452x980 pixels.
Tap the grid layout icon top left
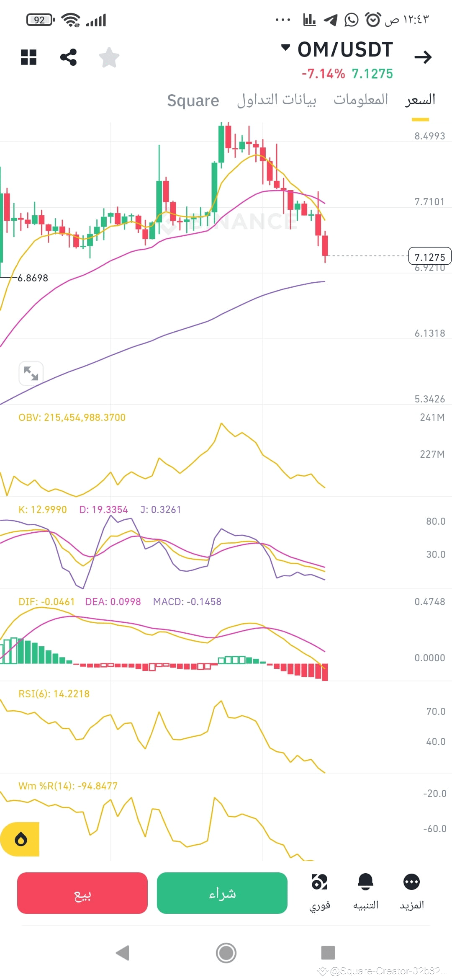pos(28,57)
